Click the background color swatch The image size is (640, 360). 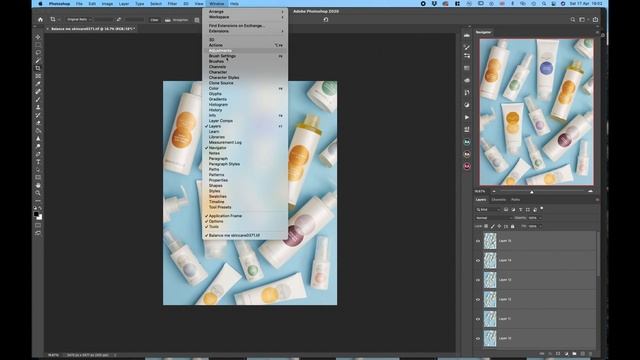[x=40, y=217]
